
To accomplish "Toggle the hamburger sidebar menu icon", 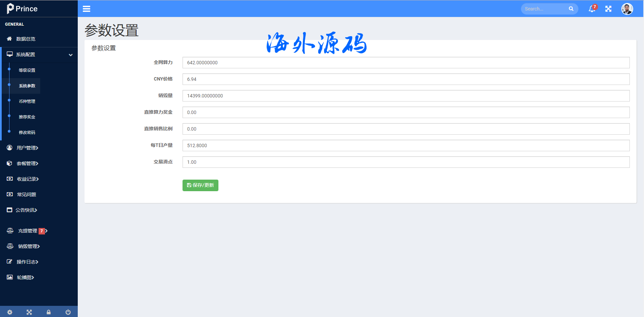I will click(87, 9).
